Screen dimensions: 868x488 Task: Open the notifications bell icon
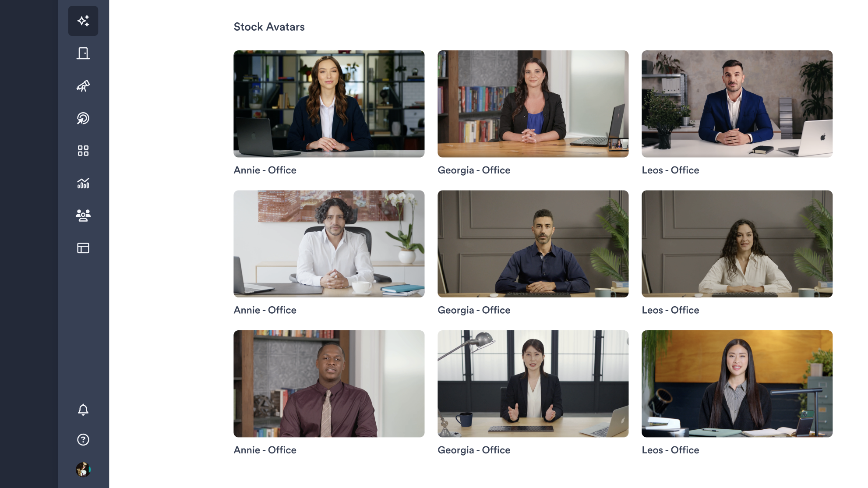pyautogui.click(x=83, y=410)
